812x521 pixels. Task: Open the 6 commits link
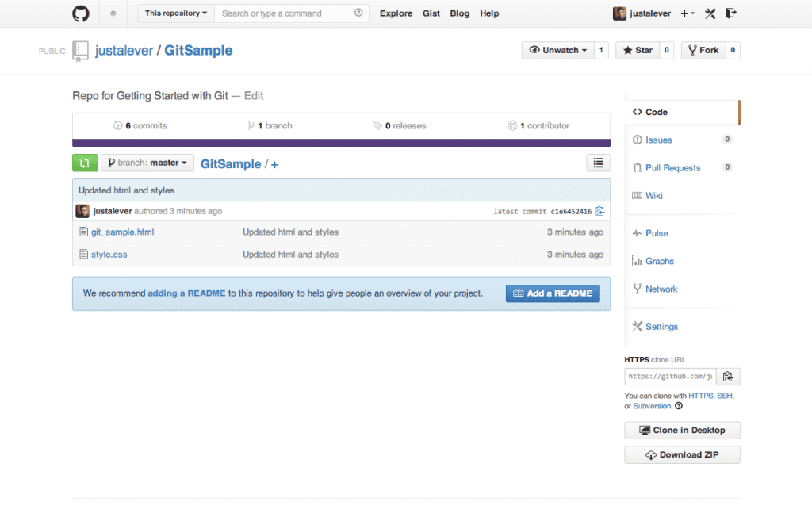pyautogui.click(x=140, y=125)
